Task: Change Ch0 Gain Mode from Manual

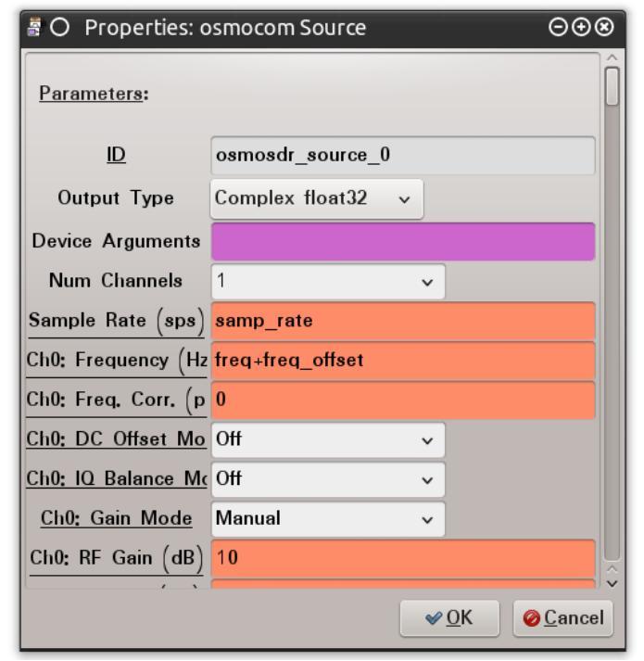Action: click(x=328, y=519)
